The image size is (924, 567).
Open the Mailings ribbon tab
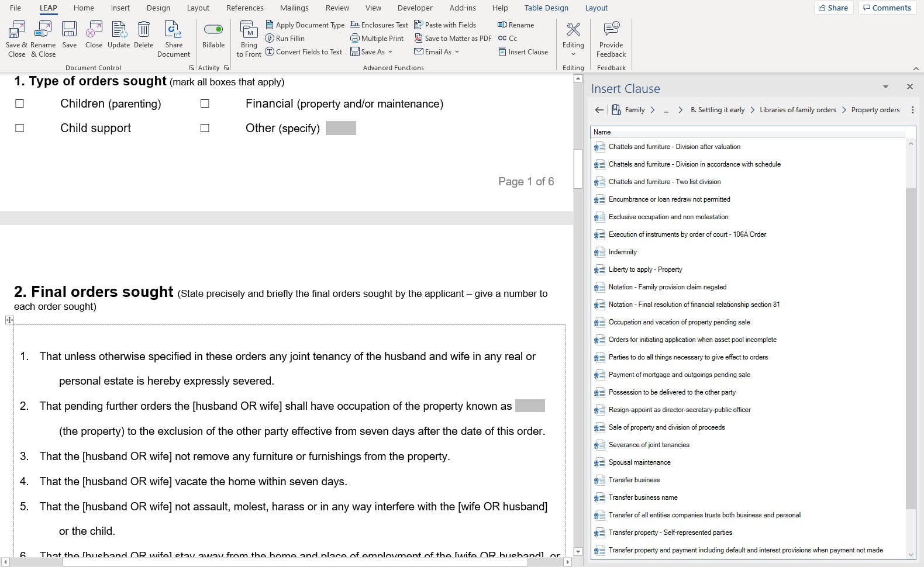[294, 8]
